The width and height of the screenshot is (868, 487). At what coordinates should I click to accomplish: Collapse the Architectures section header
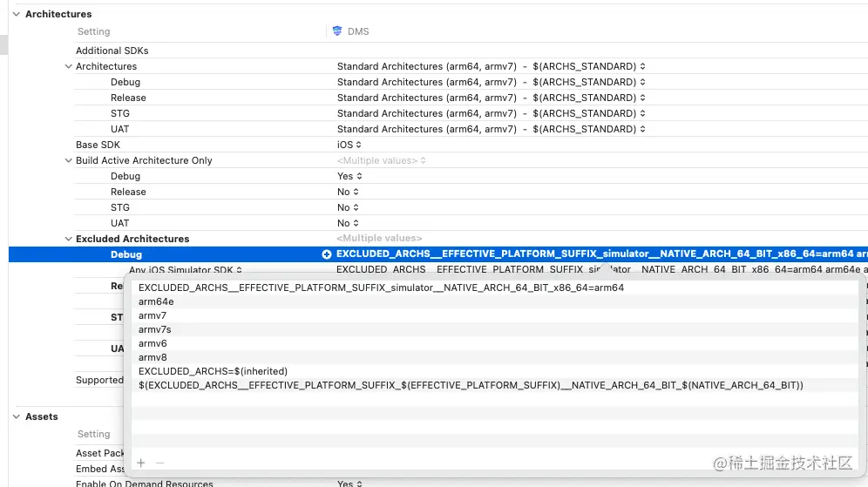(17, 14)
